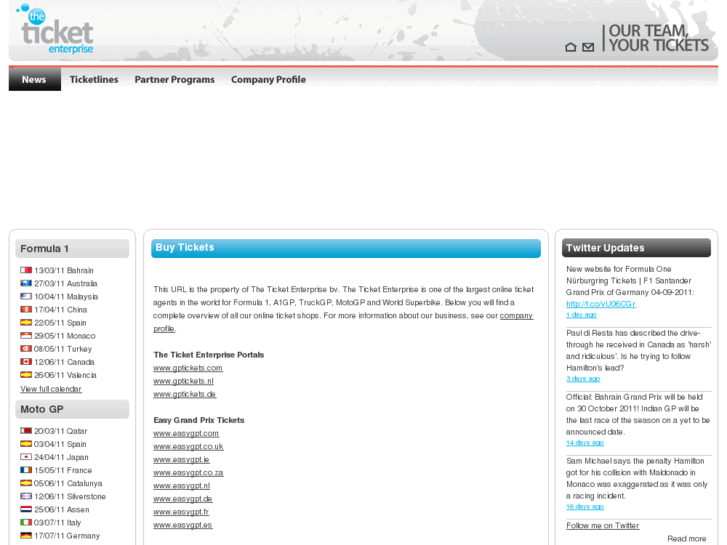Click the Twitter Updates heading bar
Image resolution: width=727 pixels, height=545 pixels.
[636, 248]
